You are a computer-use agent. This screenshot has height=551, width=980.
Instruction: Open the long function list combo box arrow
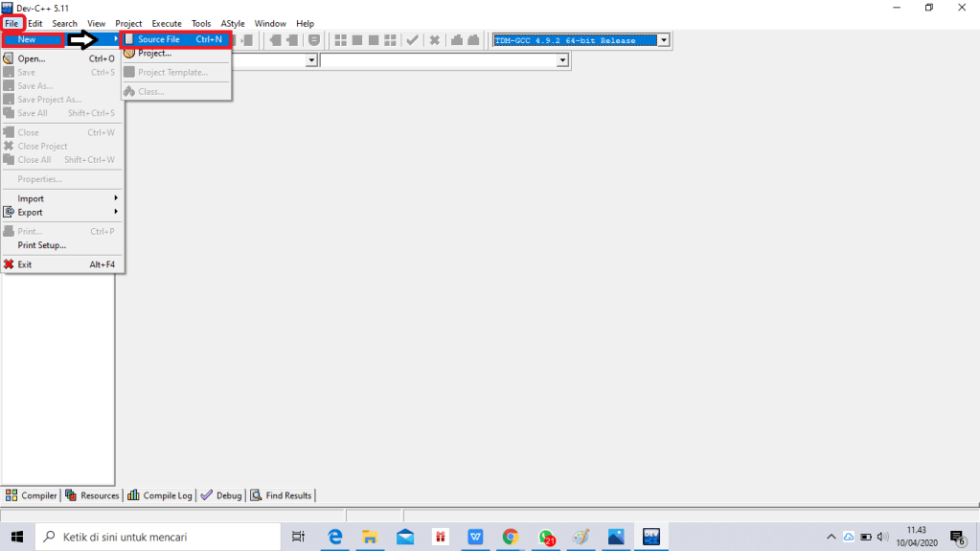[x=563, y=60]
